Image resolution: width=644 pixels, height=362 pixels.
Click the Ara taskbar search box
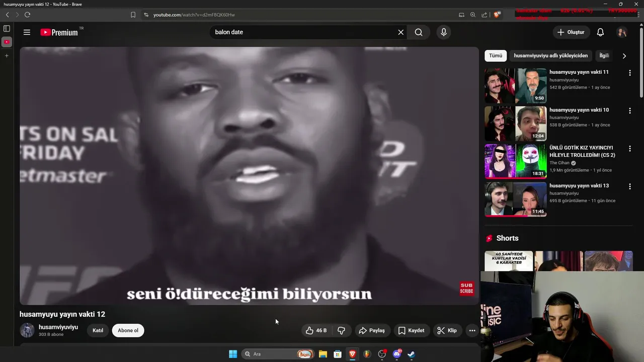[278, 354]
